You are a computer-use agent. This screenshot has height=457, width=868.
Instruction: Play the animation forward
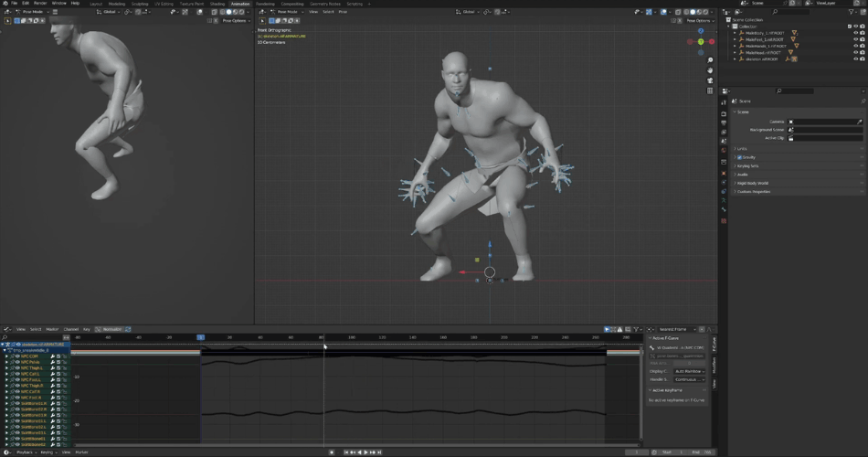(365, 452)
